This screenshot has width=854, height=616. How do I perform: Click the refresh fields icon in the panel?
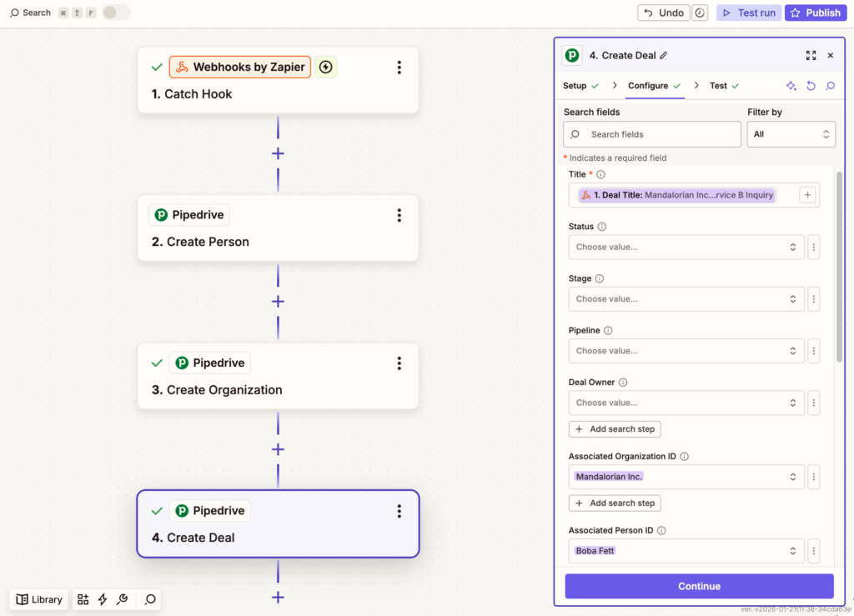(x=810, y=86)
